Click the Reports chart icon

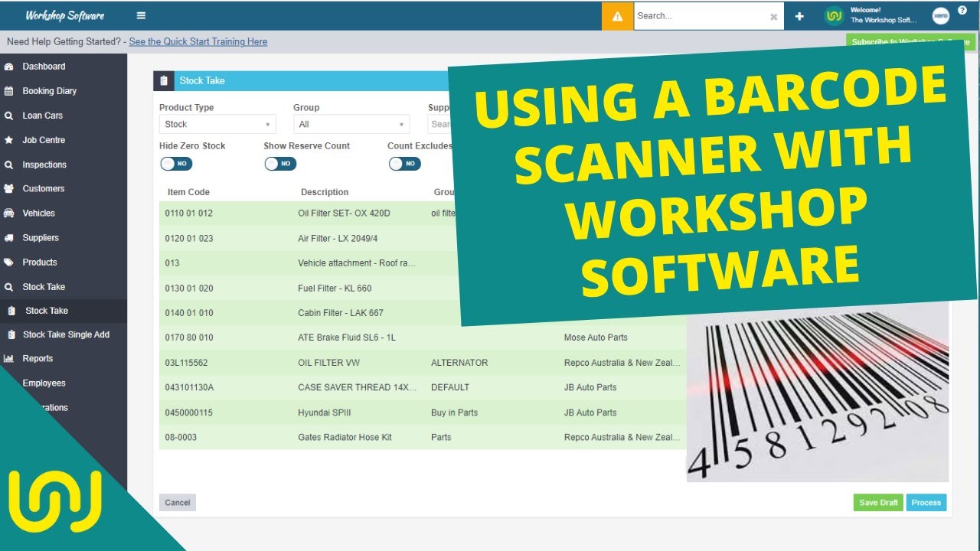point(9,358)
